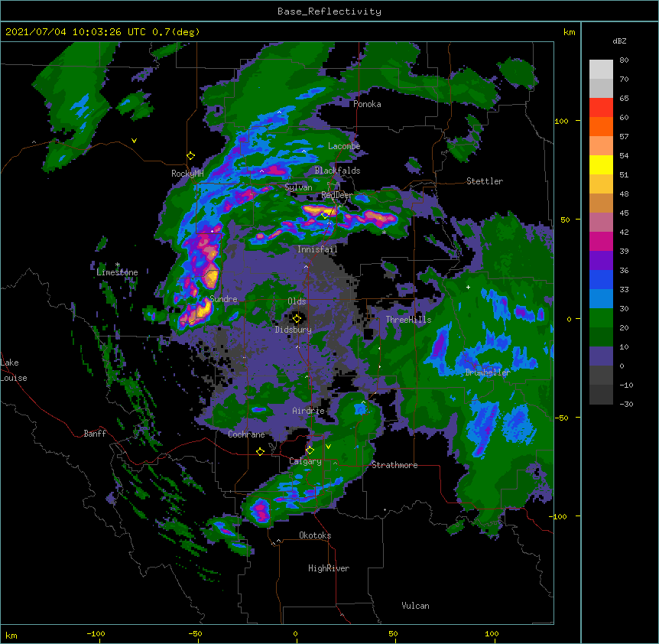This screenshot has height=644, width=659.
Task: Click the Vulcan label
Action: (x=415, y=606)
